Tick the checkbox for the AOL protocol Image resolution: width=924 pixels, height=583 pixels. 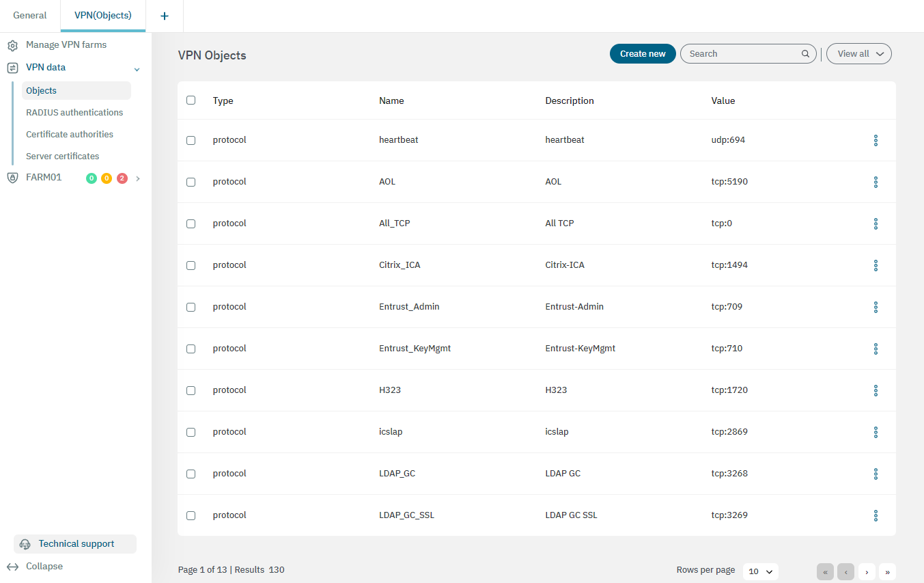pos(191,182)
